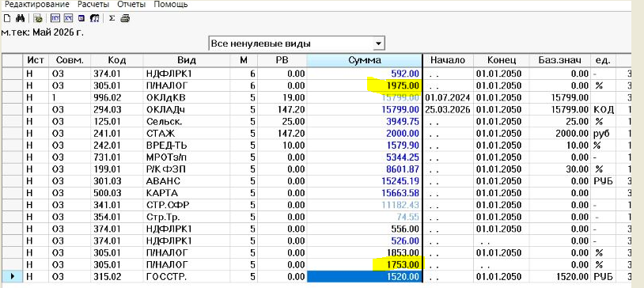Select the АВАНС type cell
The height and width of the screenshot is (288, 644).
187,181
